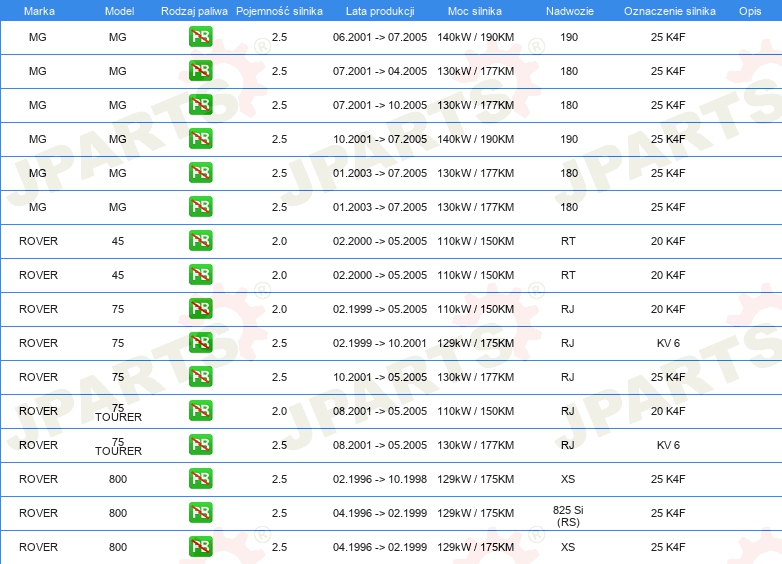This screenshot has height=564, width=782.
Task: Click fuel icon in MG 06.2001 -> 07.2005 row
Action: click(x=200, y=38)
